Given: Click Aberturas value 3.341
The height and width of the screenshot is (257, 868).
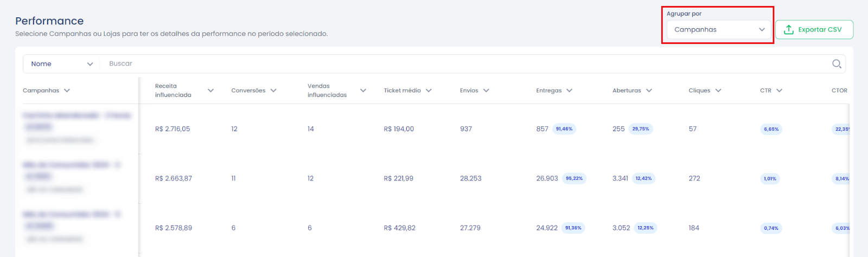Looking at the screenshot, I should click(621, 178).
